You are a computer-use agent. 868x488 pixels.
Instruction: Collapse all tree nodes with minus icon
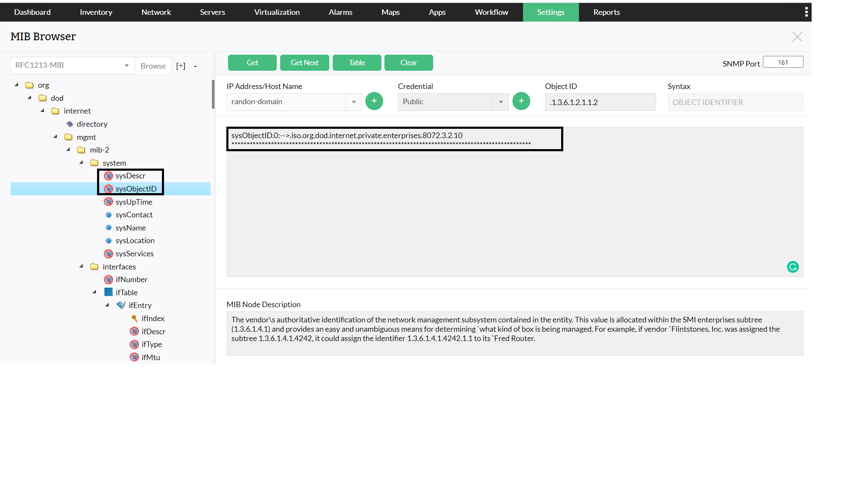pyautogui.click(x=195, y=66)
